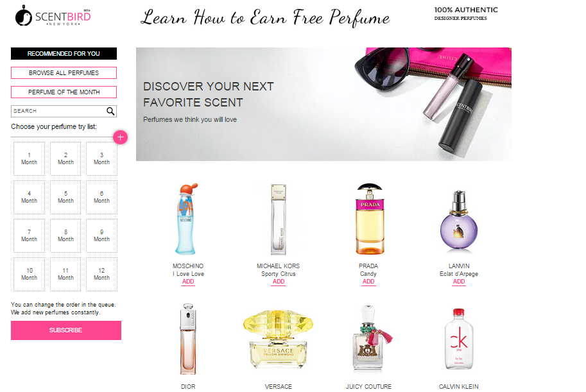Click the Scentbird bird logo
Image resolution: width=586 pixels, height=392 pixels.
[x=24, y=16]
